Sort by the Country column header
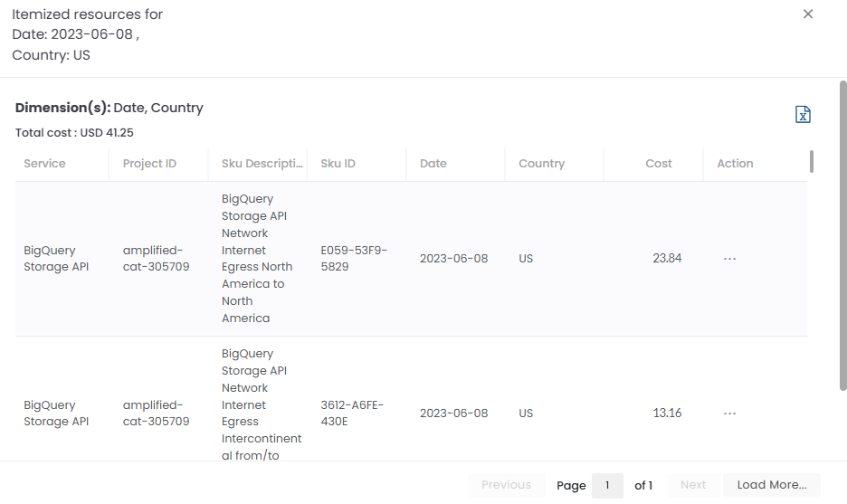 coord(541,164)
